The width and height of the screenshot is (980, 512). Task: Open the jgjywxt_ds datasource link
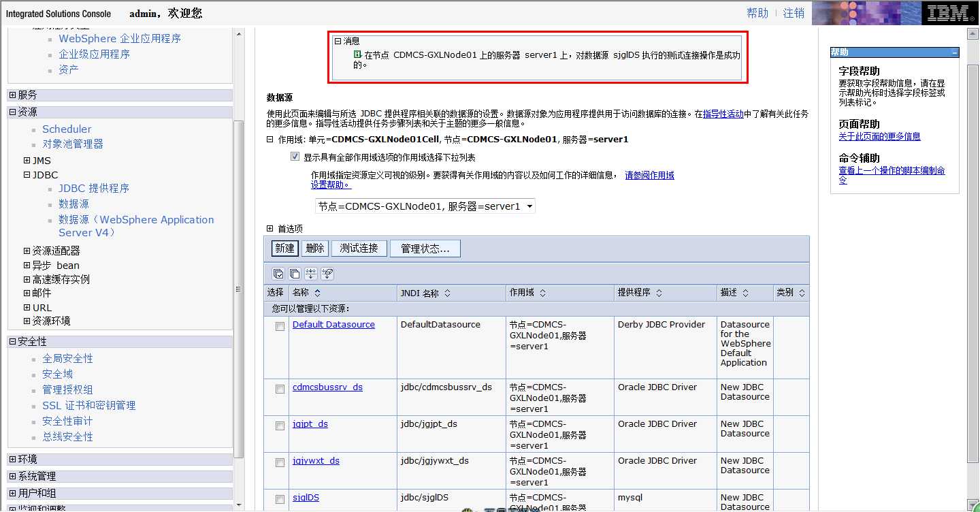point(316,461)
